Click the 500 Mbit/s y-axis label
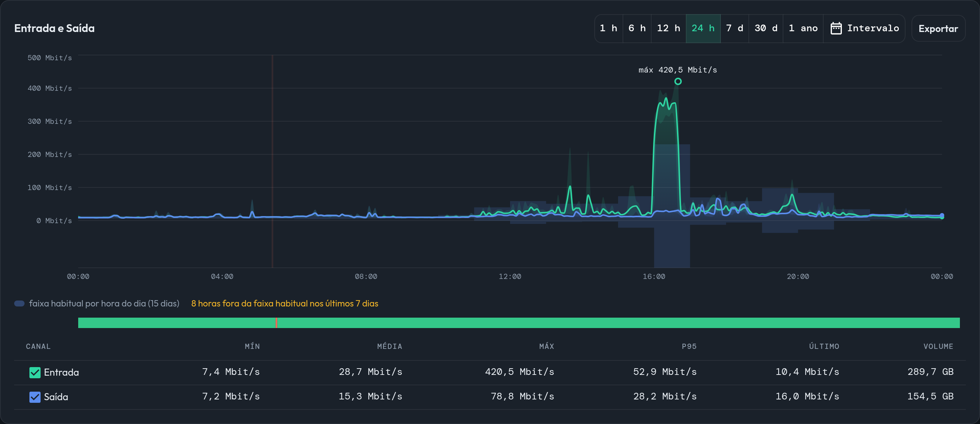 [x=50, y=58]
